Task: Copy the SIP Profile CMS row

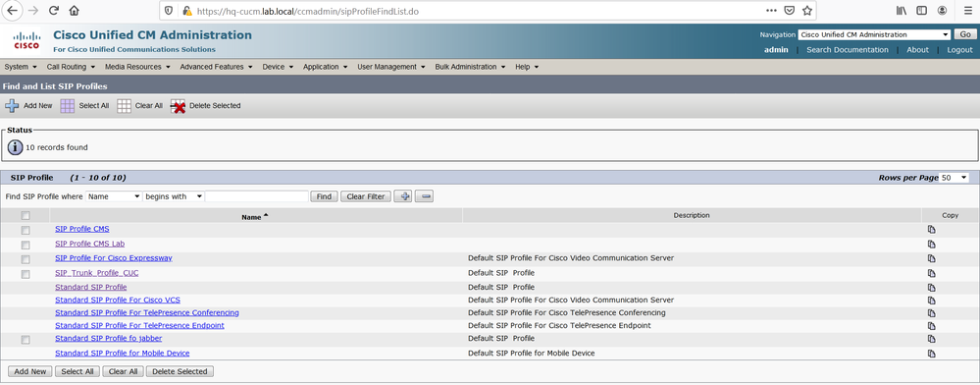Action: point(931,229)
